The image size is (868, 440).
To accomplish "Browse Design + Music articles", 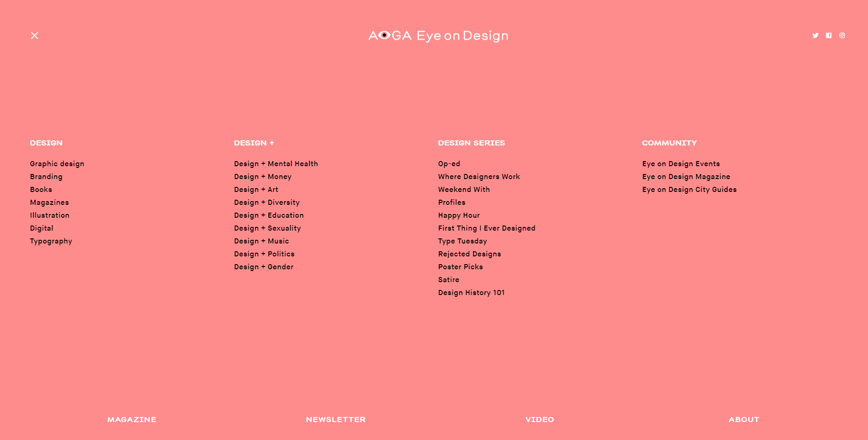I will coord(262,241).
